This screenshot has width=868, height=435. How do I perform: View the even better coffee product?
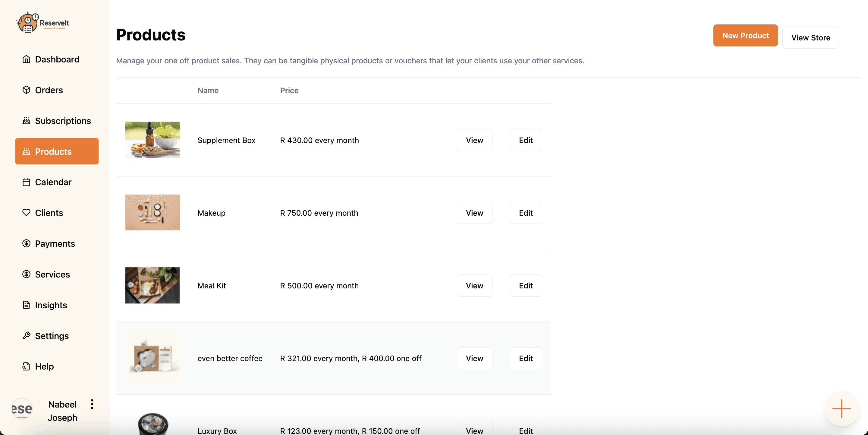(x=474, y=358)
